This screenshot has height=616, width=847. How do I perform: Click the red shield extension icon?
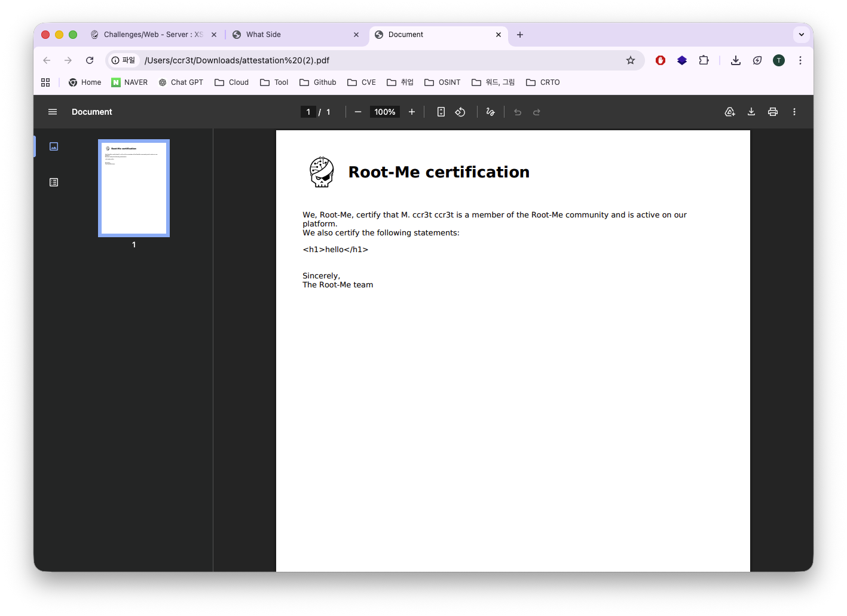pos(661,60)
